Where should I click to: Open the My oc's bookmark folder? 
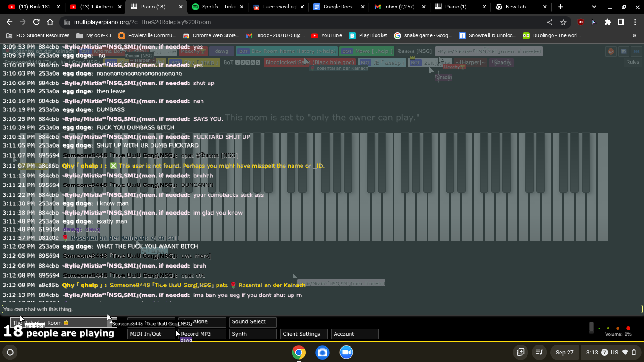(94, 35)
